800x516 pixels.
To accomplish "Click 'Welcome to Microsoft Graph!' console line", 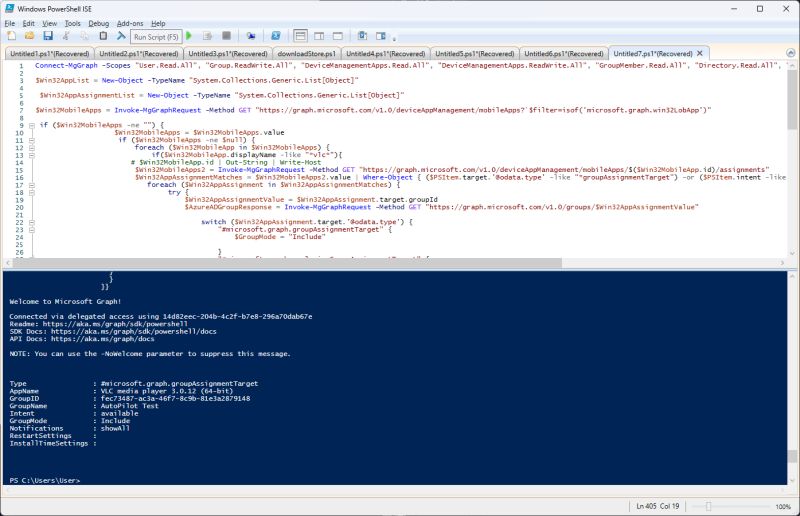I will click(65, 302).
